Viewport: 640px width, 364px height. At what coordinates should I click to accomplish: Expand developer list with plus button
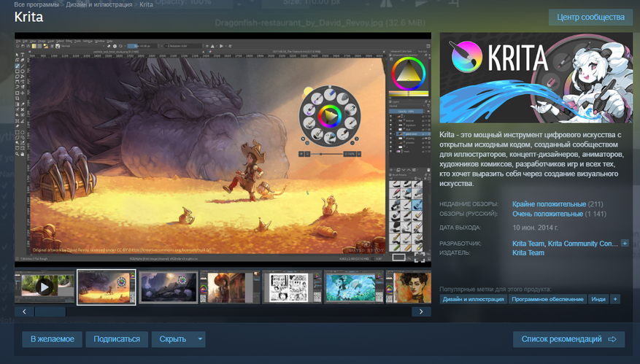tap(625, 243)
